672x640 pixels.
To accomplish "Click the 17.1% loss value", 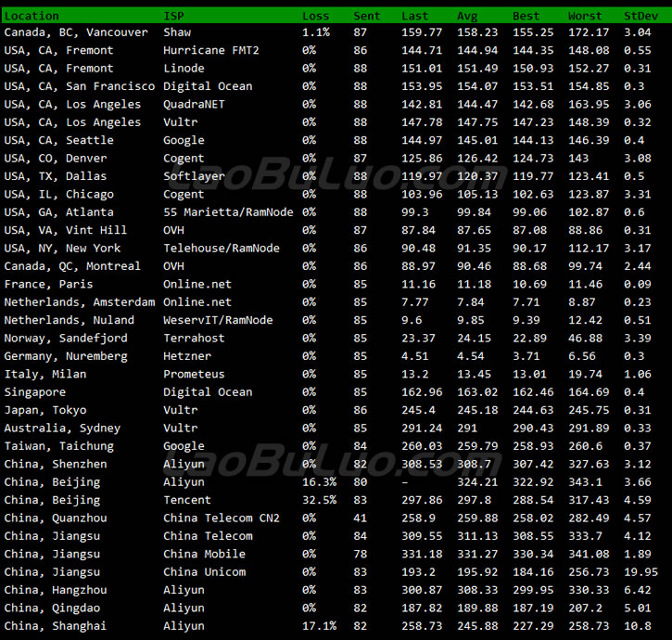I will pyautogui.click(x=319, y=626).
